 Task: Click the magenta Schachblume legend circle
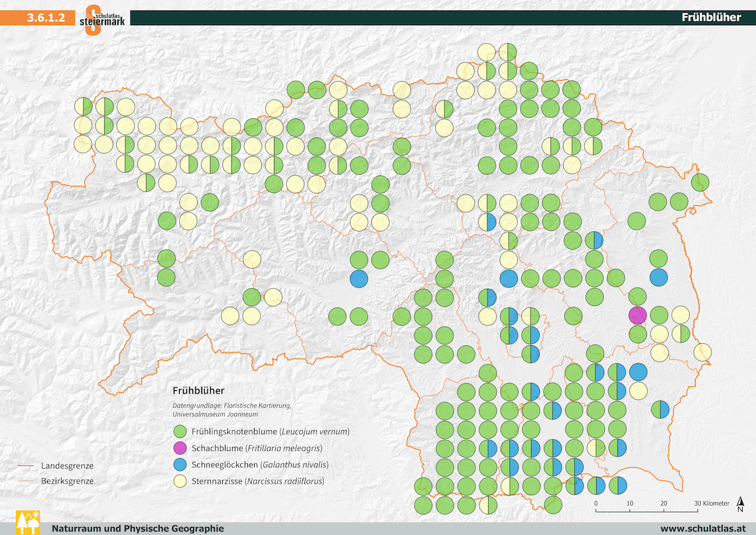180,448
